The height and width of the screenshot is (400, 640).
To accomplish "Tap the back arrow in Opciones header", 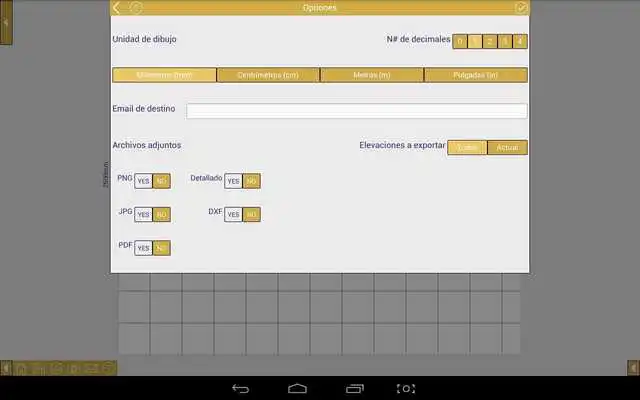I will [117, 8].
